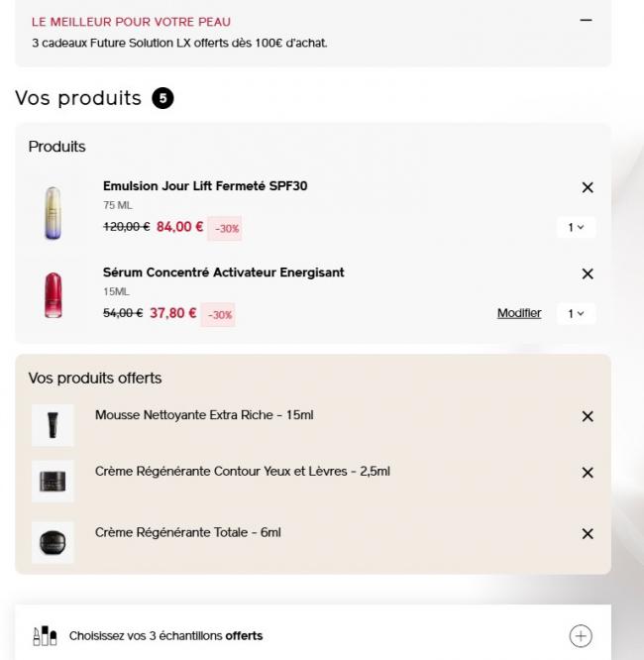Click the Crème Régénérante Totale jar thumbnail
This screenshot has width=644, height=660.
53,542
